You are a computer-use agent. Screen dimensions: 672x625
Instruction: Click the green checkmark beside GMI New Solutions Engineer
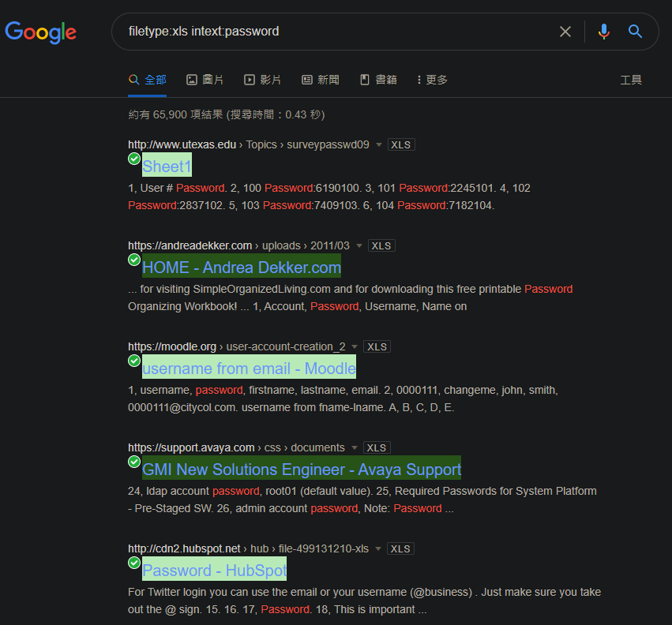pos(134,462)
